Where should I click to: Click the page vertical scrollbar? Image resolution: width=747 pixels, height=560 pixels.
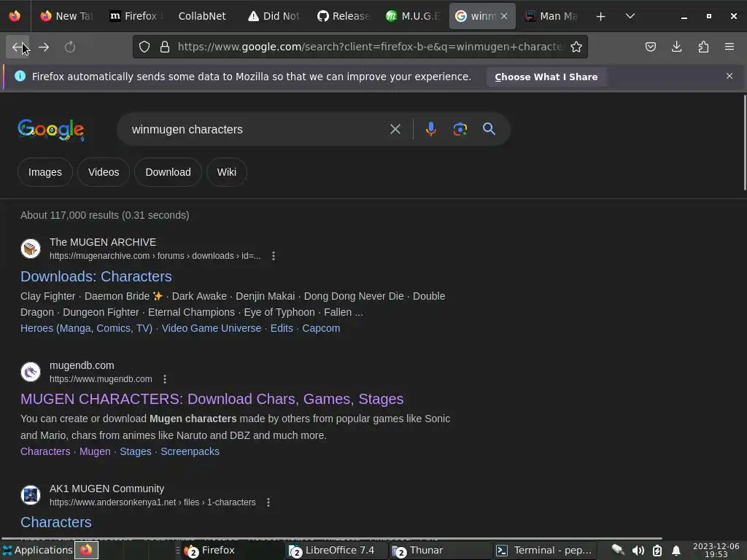click(x=745, y=143)
